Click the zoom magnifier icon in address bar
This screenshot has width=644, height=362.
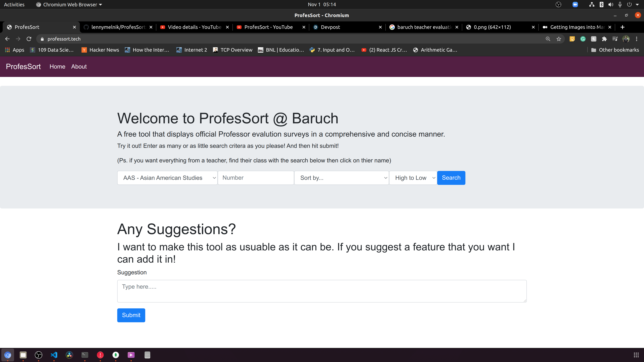(548, 39)
